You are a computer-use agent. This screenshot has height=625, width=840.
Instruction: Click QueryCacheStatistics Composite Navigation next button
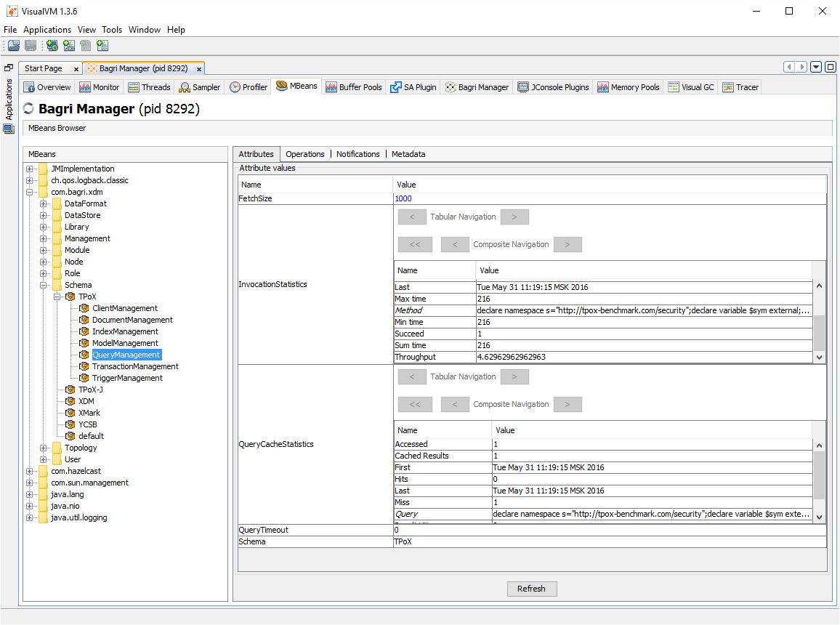(568, 404)
